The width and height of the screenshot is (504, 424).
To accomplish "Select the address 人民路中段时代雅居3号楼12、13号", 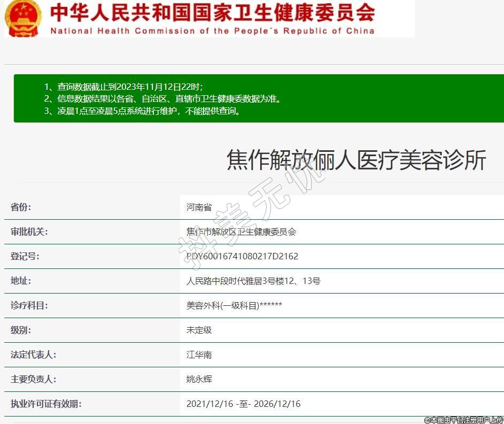I will click(x=253, y=281).
